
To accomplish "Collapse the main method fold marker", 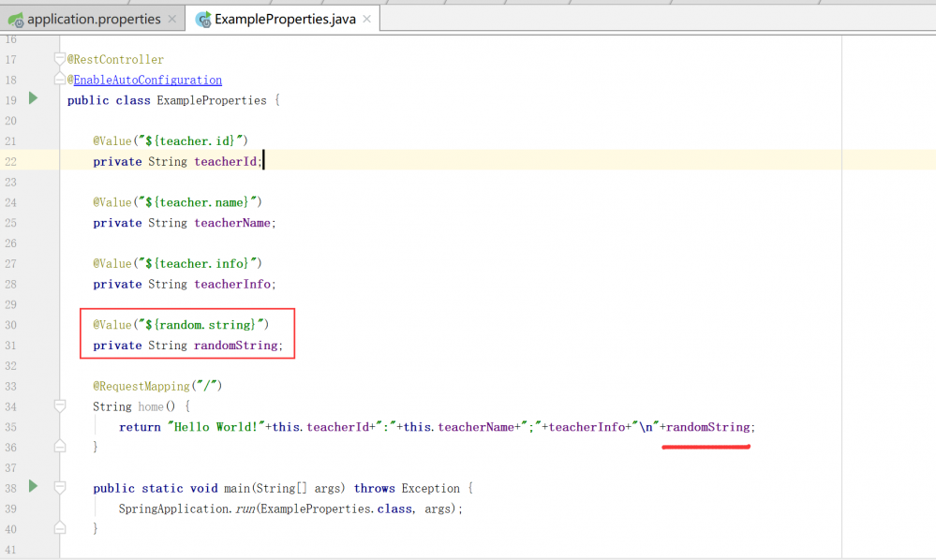I will pyautogui.click(x=60, y=487).
